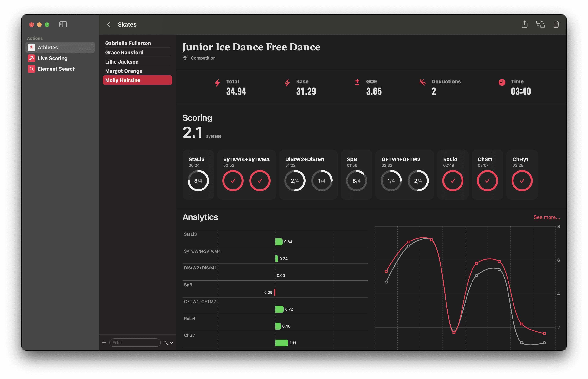Click the SyTwW4+SyTwM4 0.24 bar
The height and width of the screenshot is (379, 588).
(276, 259)
